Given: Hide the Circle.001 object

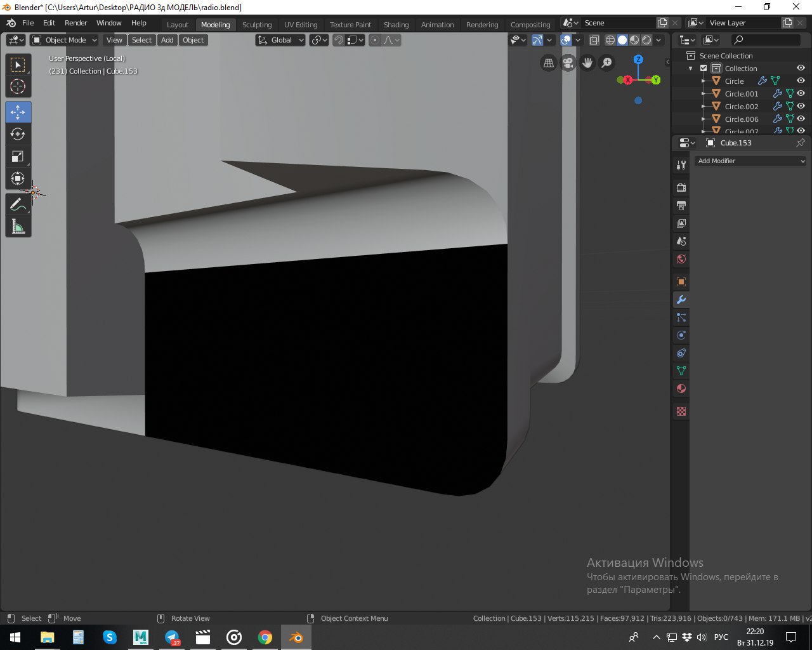Looking at the screenshot, I should click(x=801, y=93).
